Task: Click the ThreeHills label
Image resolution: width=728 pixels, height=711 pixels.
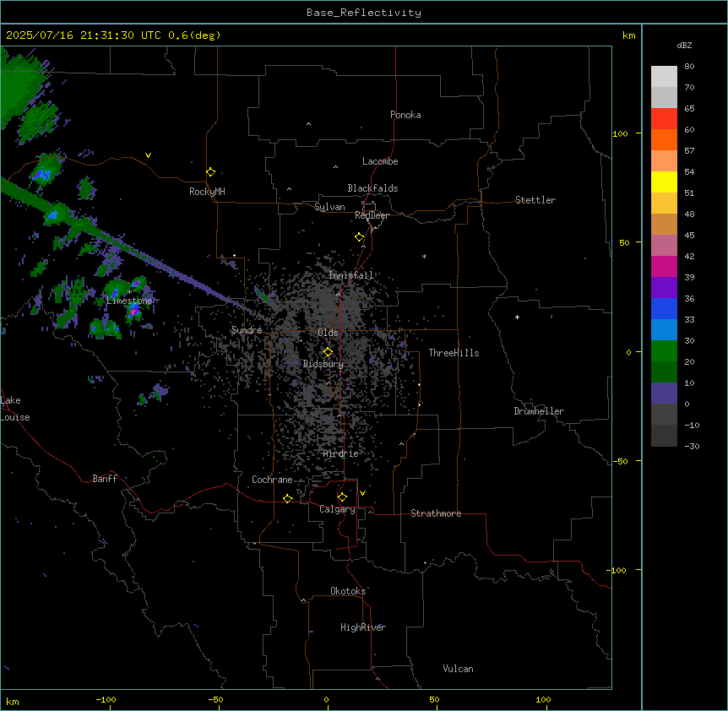Action: (x=454, y=353)
